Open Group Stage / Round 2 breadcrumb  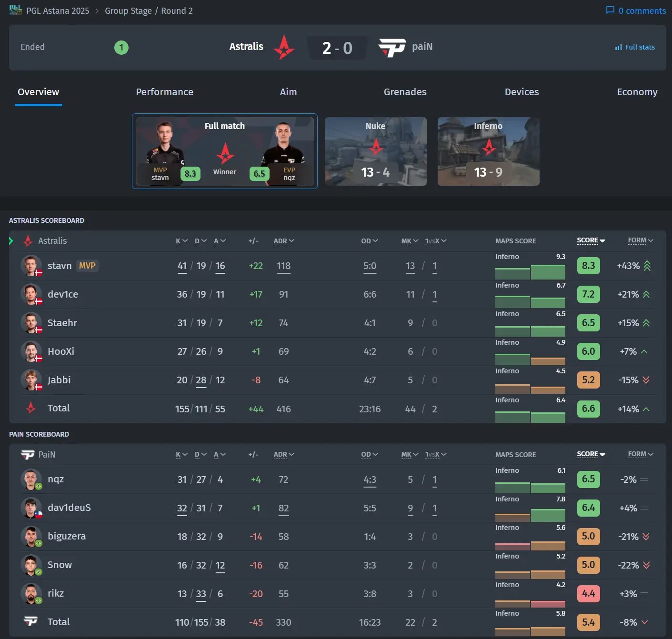149,10
